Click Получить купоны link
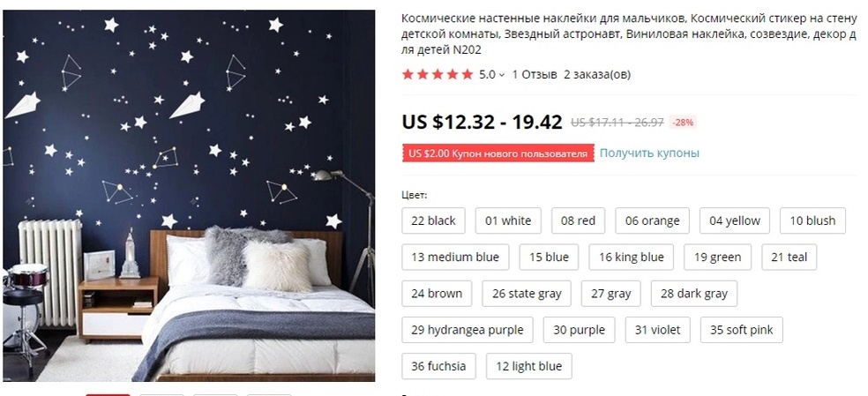This screenshot has height=396, width=868. click(649, 153)
